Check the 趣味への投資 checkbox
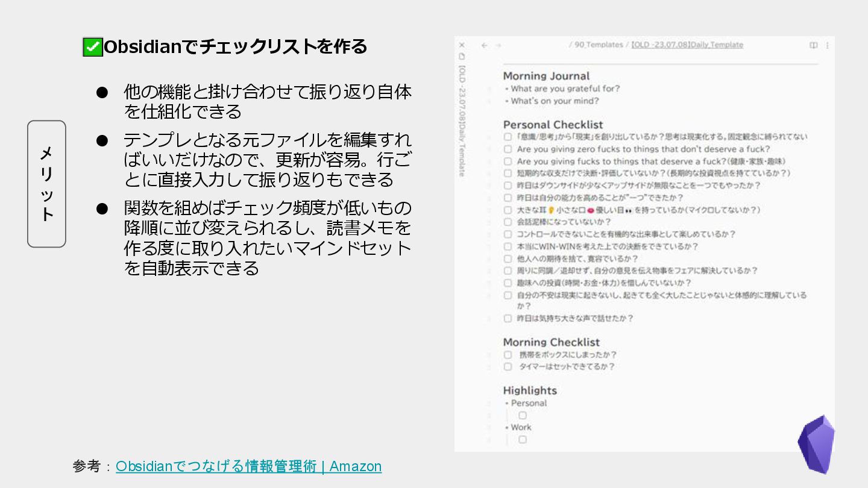The width and height of the screenshot is (868, 488). coord(508,283)
